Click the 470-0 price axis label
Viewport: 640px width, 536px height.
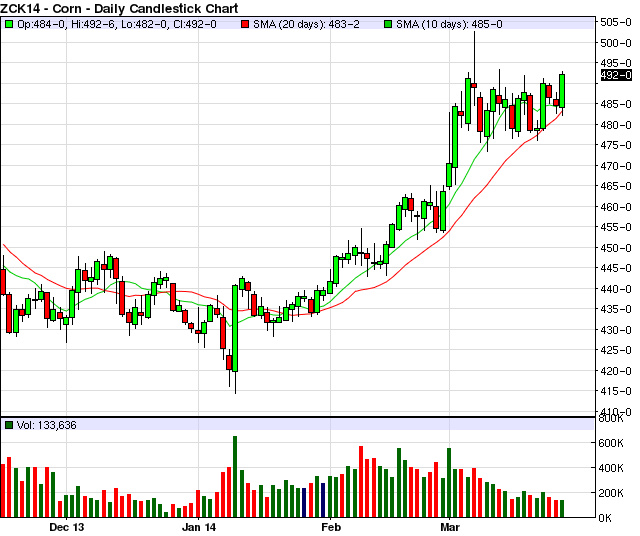616,166
